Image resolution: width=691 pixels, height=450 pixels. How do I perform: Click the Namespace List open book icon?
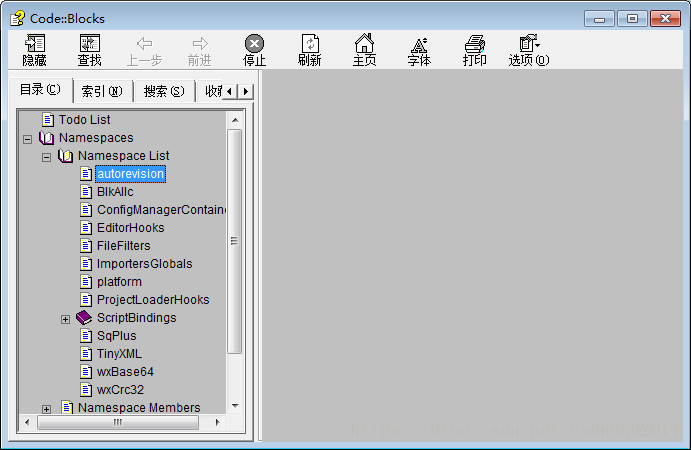click(x=65, y=156)
